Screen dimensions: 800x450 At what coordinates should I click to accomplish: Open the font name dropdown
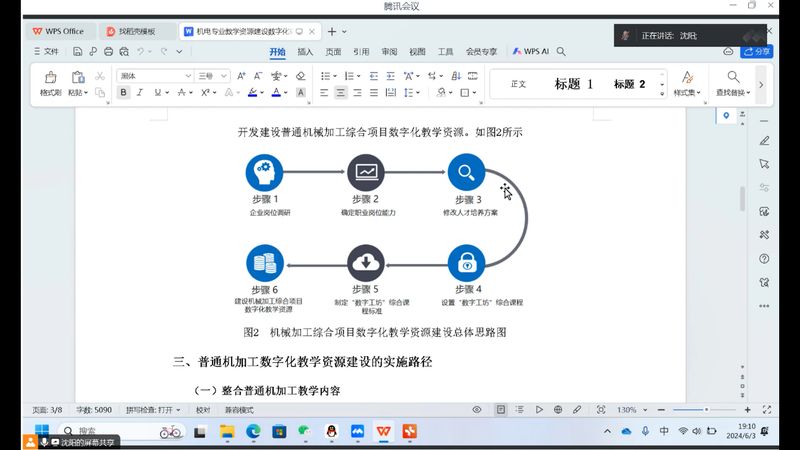click(x=187, y=76)
